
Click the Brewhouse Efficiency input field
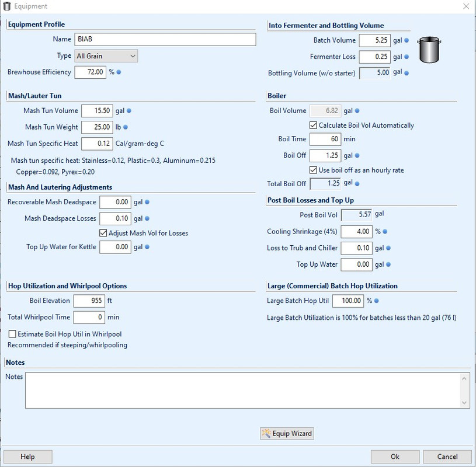point(91,72)
